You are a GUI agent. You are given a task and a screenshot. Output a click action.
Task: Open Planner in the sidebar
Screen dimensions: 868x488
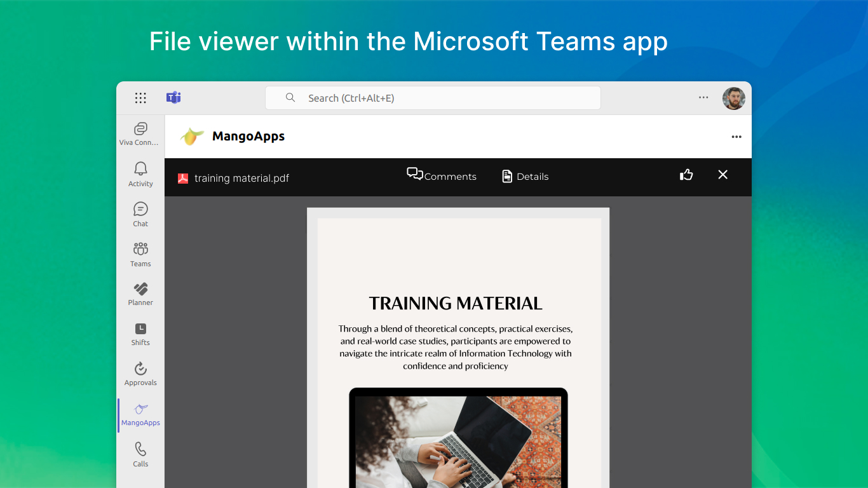140,294
